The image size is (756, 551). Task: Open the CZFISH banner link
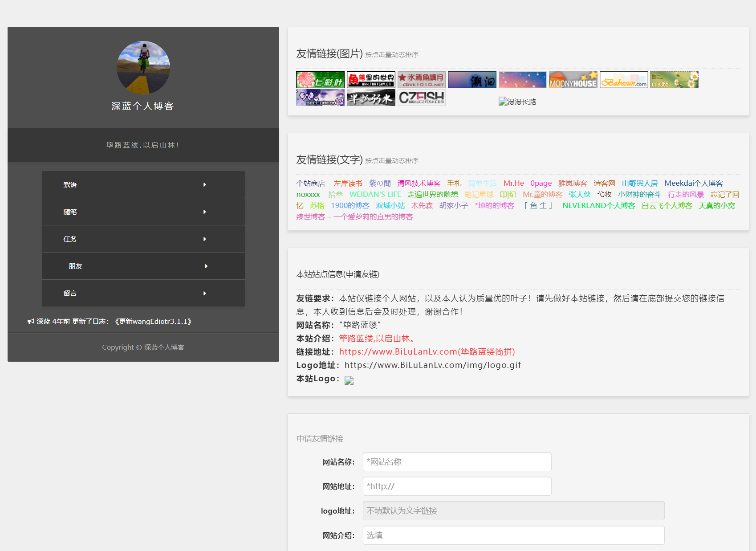point(422,98)
